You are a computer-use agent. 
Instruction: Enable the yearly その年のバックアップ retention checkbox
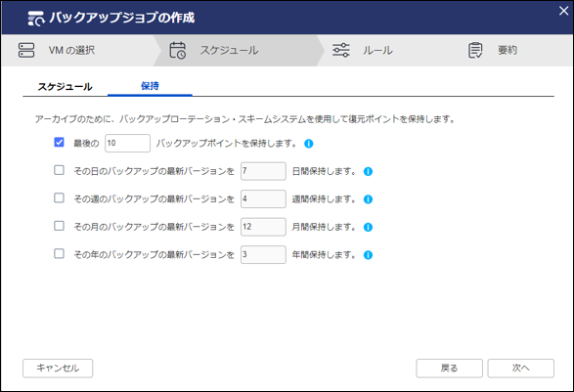59,253
